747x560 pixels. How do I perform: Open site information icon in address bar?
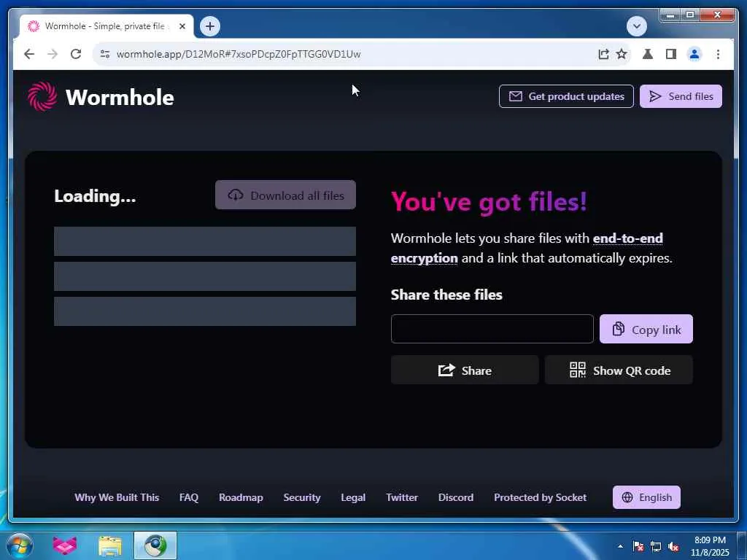coord(105,54)
